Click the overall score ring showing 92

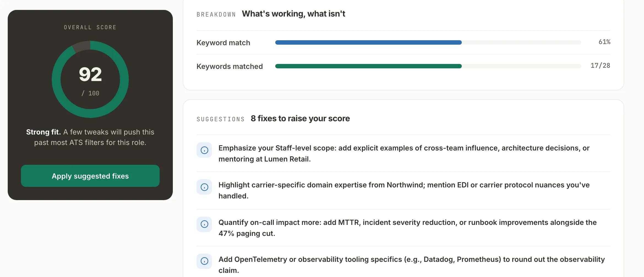(90, 79)
